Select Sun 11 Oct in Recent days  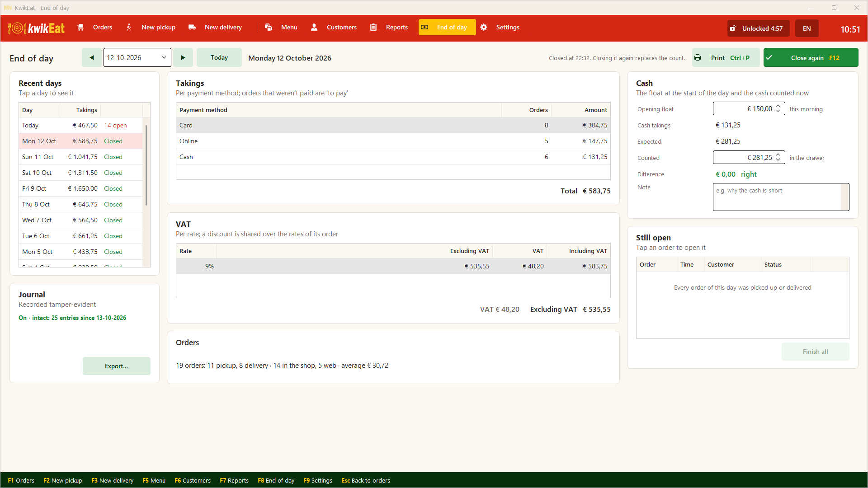point(81,157)
